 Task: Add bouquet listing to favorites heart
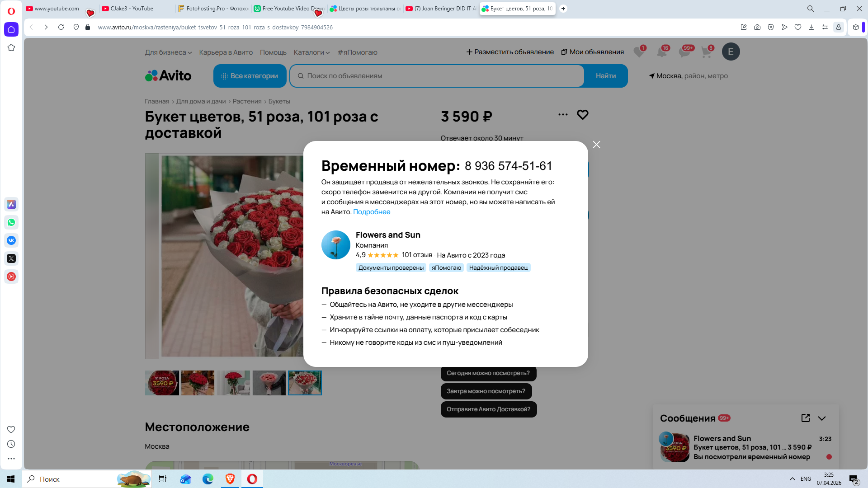coord(582,115)
